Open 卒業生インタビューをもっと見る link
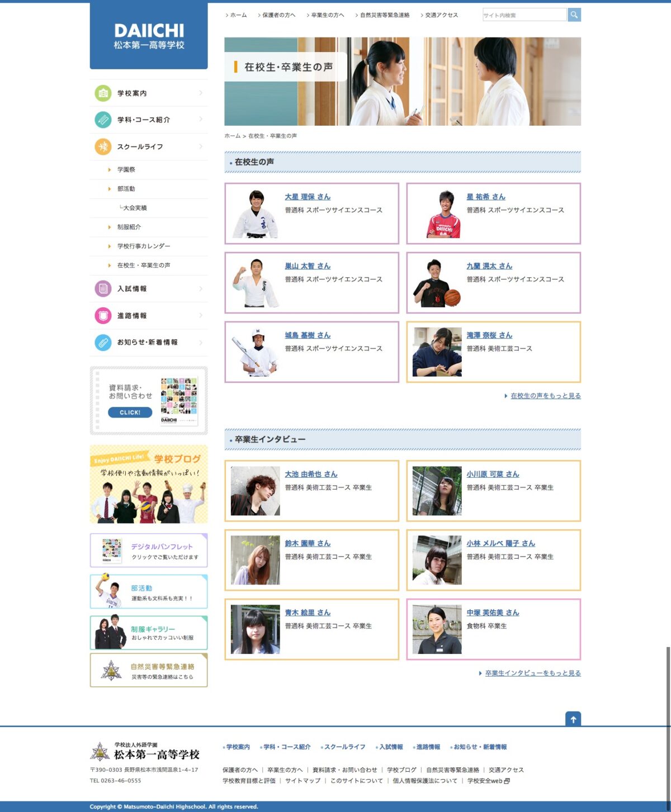 (x=532, y=673)
